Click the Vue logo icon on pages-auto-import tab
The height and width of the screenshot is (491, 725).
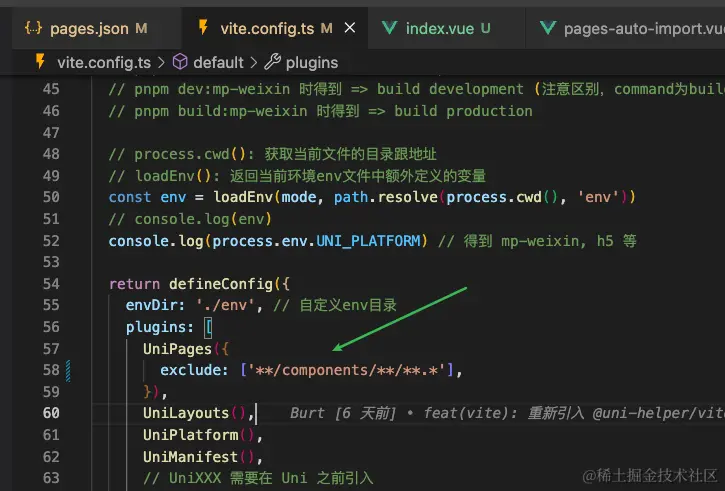(x=548, y=28)
